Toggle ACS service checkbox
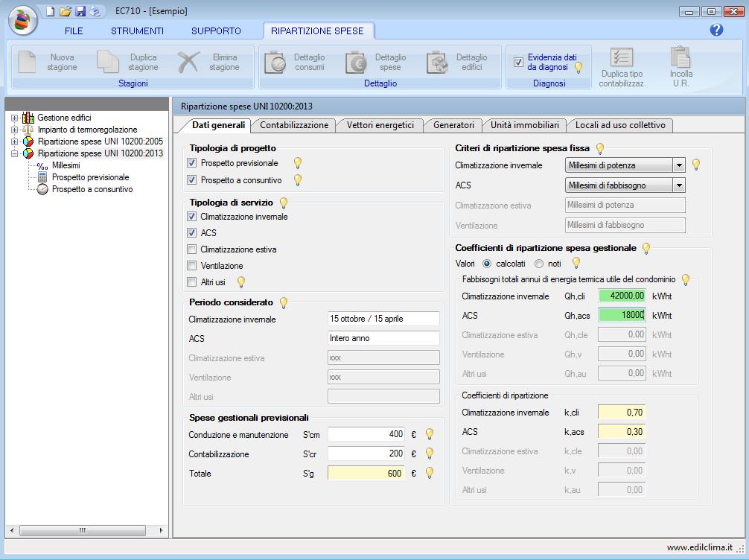 (191, 232)
